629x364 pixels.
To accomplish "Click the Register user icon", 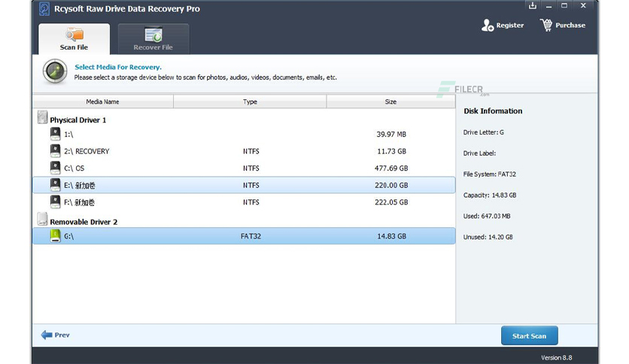I will [488, 26].
